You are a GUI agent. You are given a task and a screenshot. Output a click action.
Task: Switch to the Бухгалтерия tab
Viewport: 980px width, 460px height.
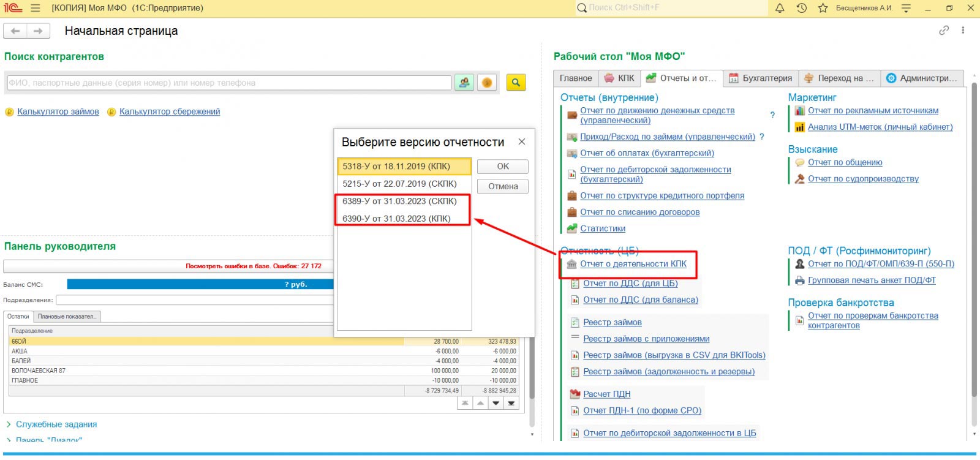[x=761, y=78]
